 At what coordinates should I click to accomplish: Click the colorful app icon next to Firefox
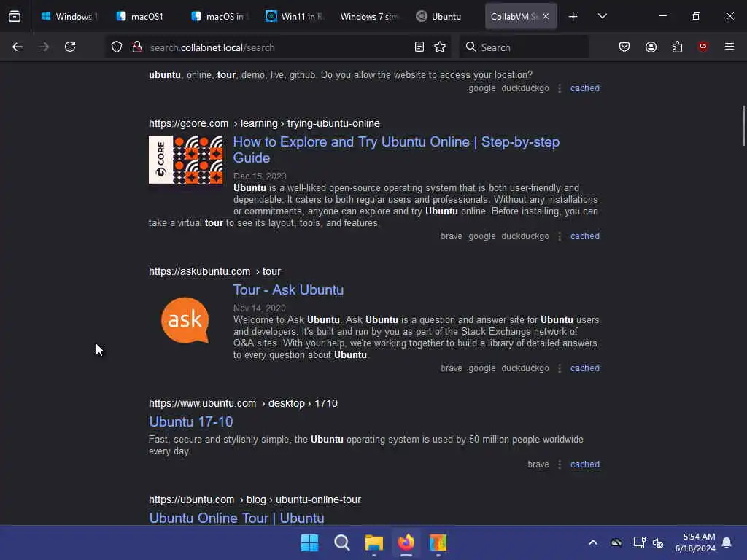click(x=438, y=542)
